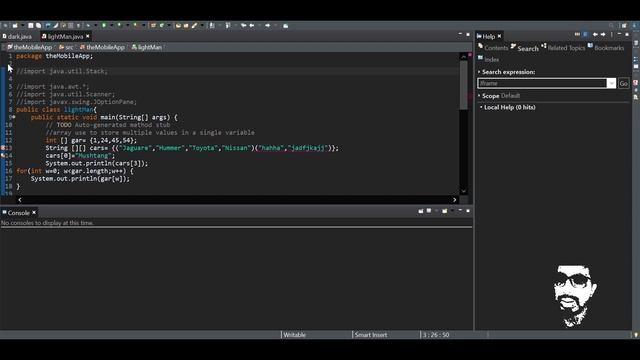Open the Search toolbar icon's dropdown arrow

[x=202, y=26]
